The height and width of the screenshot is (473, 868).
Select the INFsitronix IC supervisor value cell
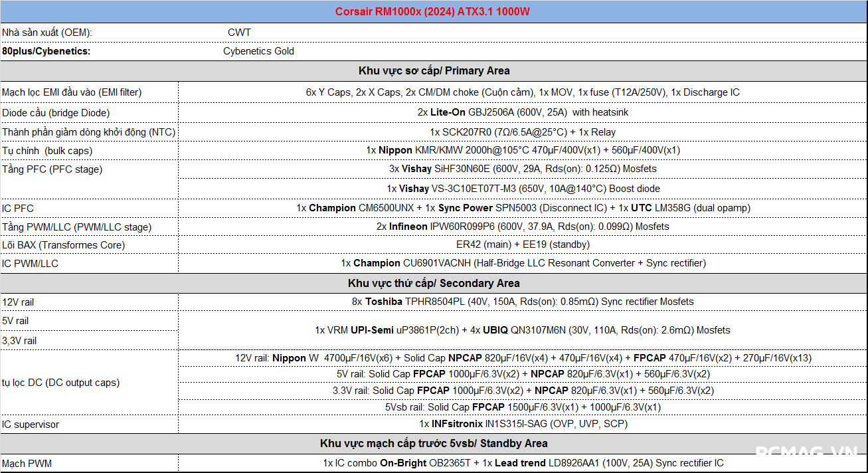coord(523,424)
